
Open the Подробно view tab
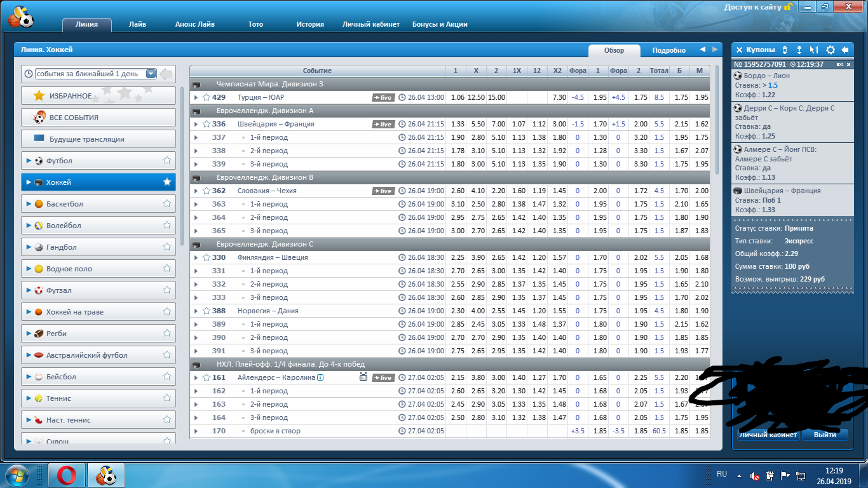pyautogui.click(x=668, y=50)
